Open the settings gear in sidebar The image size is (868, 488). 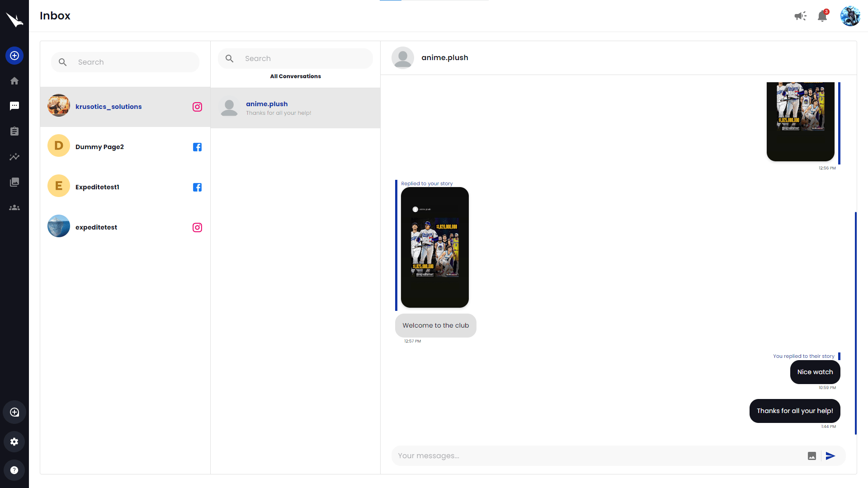(14, 441)
